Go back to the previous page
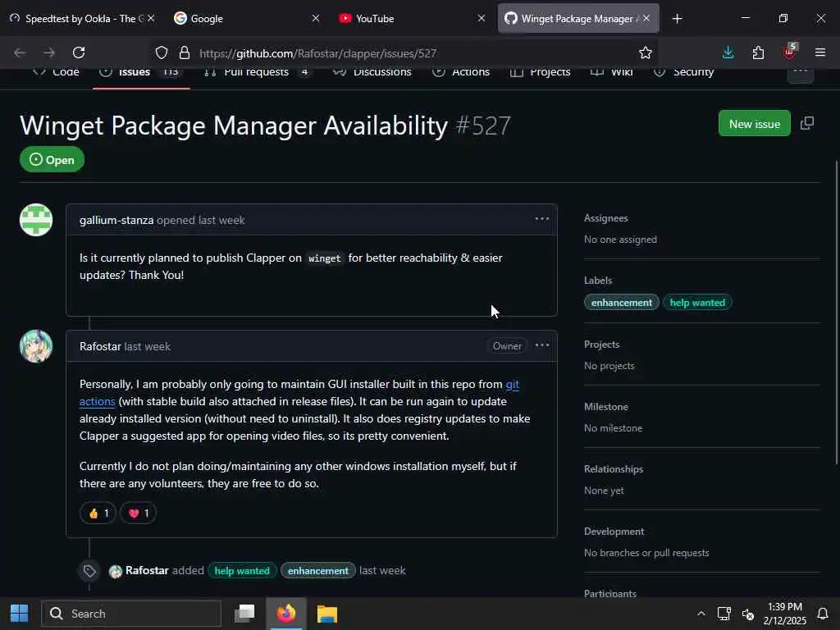 point(20,52)
